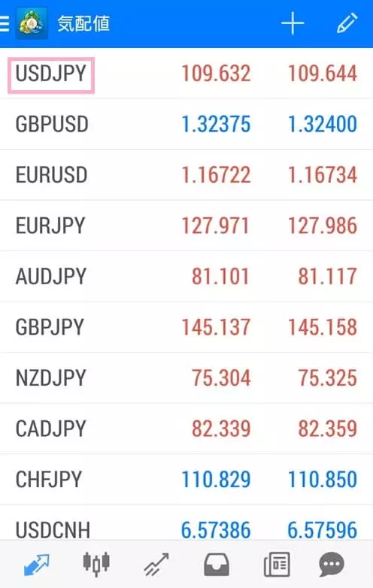This screenshot has width=373, height=588.
Task: Open the trade trend-arrow tab icon
Action: pyautogui.click(x=156, y=565)
